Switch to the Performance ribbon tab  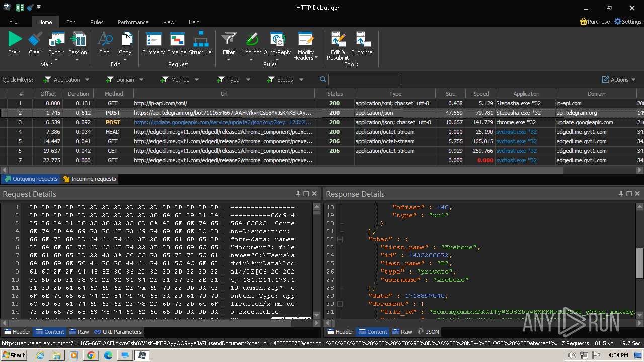(133, 22)
